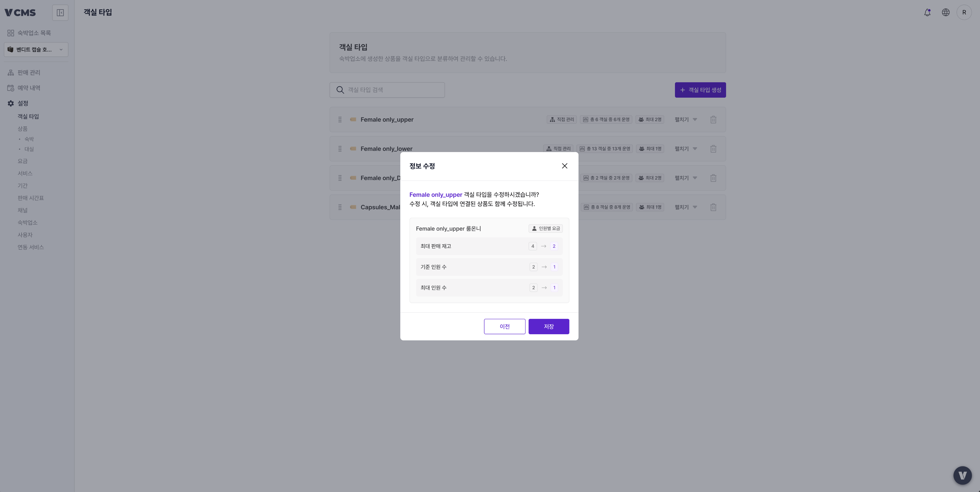This screenshot has height=492, width=980.
Task: Click trash icon in Female only_D row
Action: [x=713, y=178]
